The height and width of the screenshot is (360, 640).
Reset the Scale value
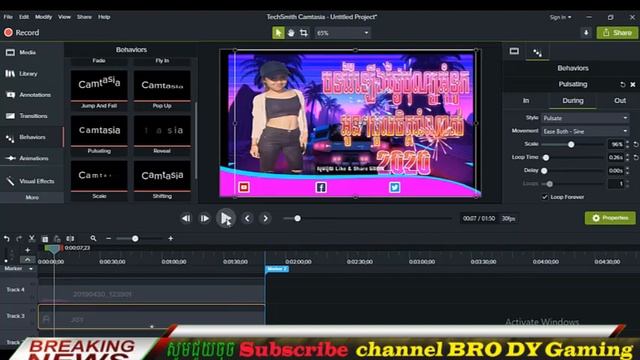(636, 144)
